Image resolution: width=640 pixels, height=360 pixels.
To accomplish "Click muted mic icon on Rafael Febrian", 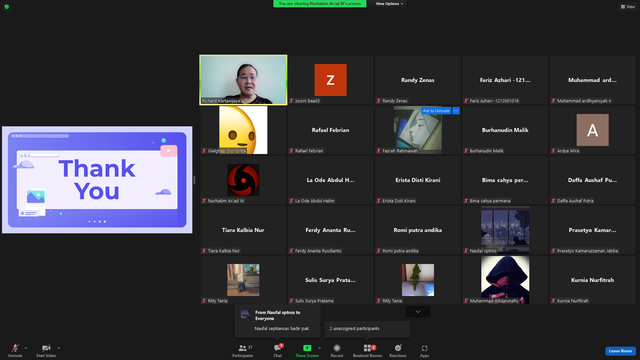I will click(291, 151).
